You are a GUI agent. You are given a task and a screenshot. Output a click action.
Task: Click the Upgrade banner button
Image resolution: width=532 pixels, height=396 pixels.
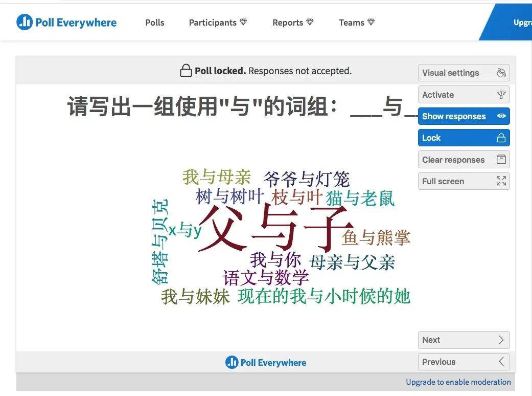(509, 23)
